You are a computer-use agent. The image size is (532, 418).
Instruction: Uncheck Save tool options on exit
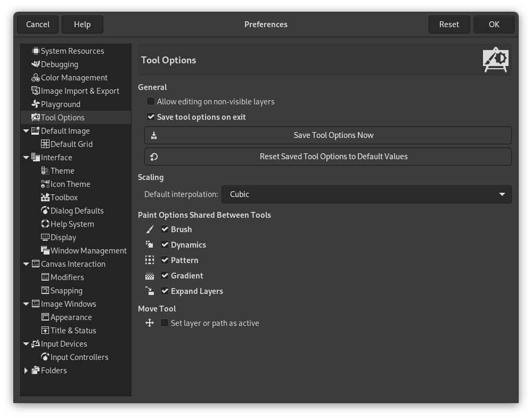[150, 117]
